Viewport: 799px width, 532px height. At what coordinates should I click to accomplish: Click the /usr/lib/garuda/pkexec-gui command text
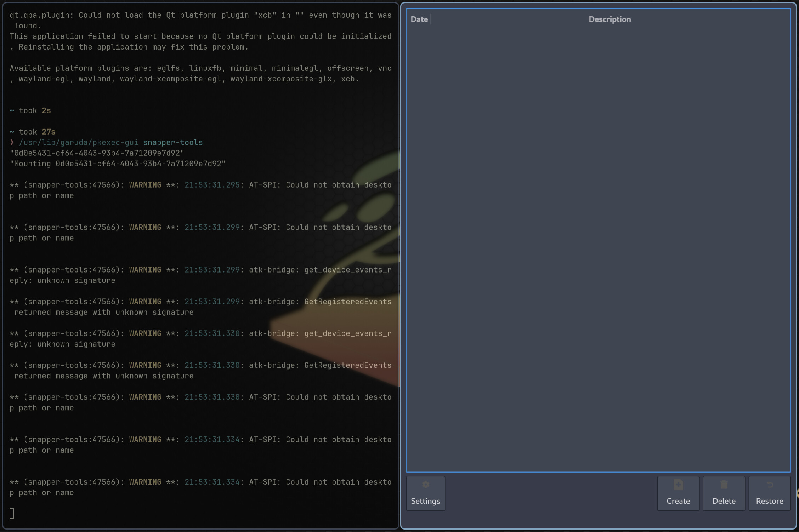pyautogui.click(x=79, y=142)
